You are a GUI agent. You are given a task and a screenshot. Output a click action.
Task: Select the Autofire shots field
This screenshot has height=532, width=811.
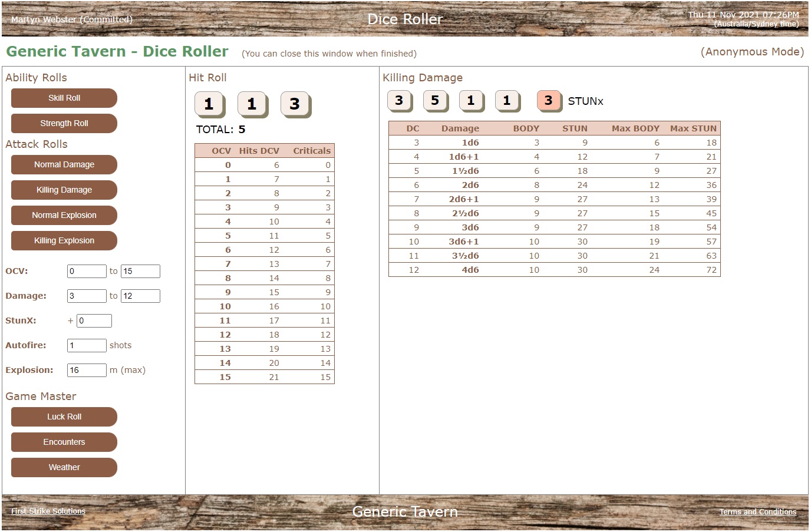click(87, 346)
